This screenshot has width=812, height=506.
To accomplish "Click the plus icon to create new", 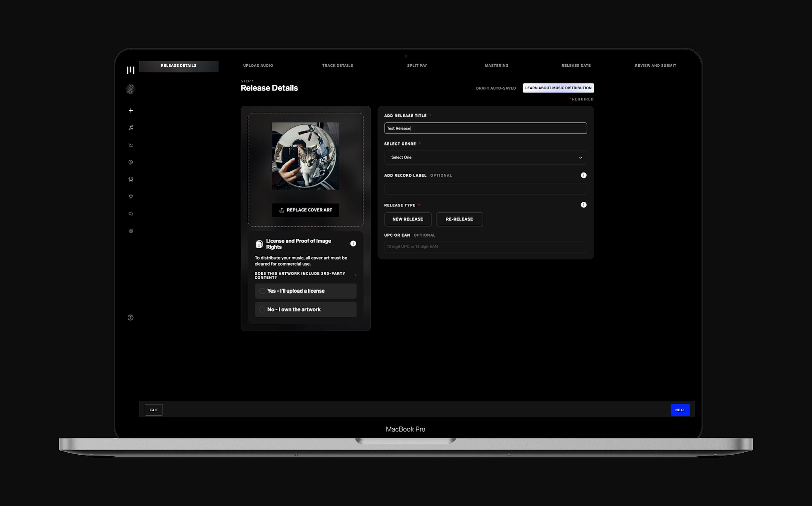I will 131,110.
